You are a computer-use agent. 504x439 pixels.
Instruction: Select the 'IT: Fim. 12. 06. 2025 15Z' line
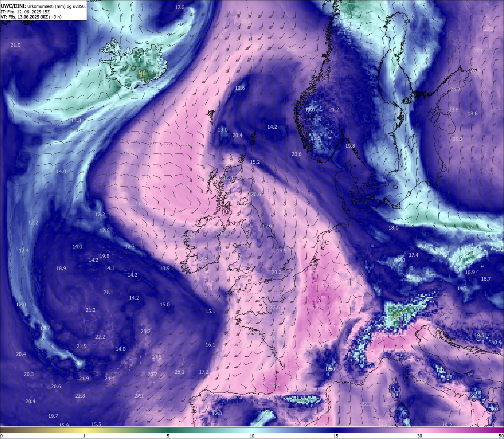[x=25, y=12]
